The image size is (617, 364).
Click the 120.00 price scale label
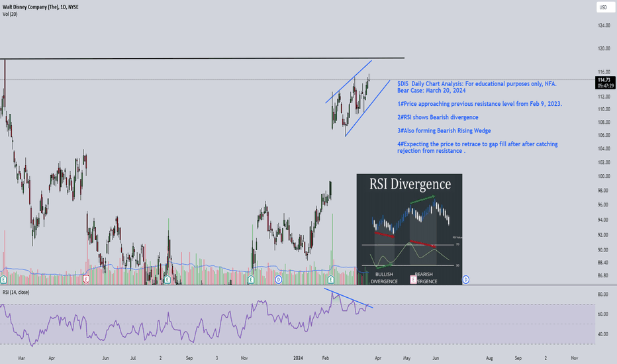click(x=604, y=49)
